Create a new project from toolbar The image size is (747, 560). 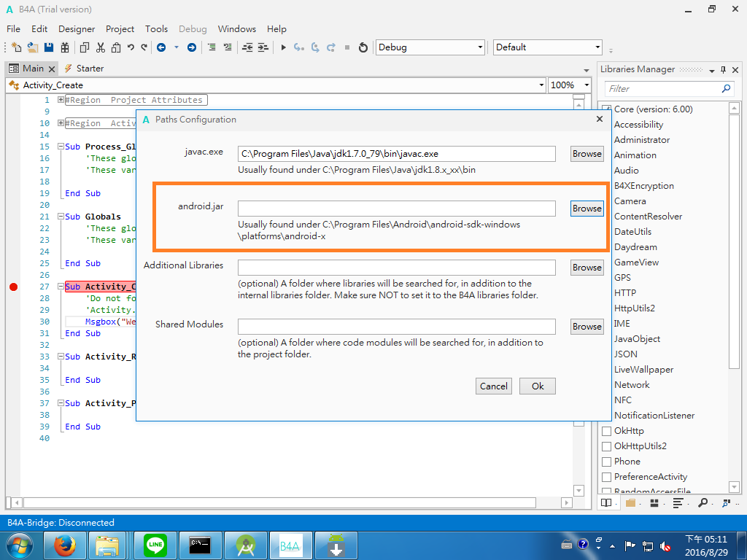coord(17,47)
